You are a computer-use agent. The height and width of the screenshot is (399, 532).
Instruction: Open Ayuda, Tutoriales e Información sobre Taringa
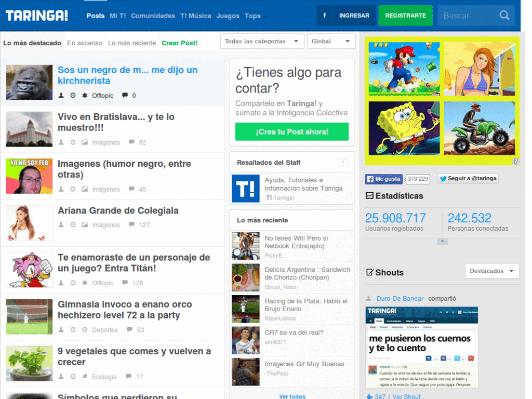(x=303, y=184)
